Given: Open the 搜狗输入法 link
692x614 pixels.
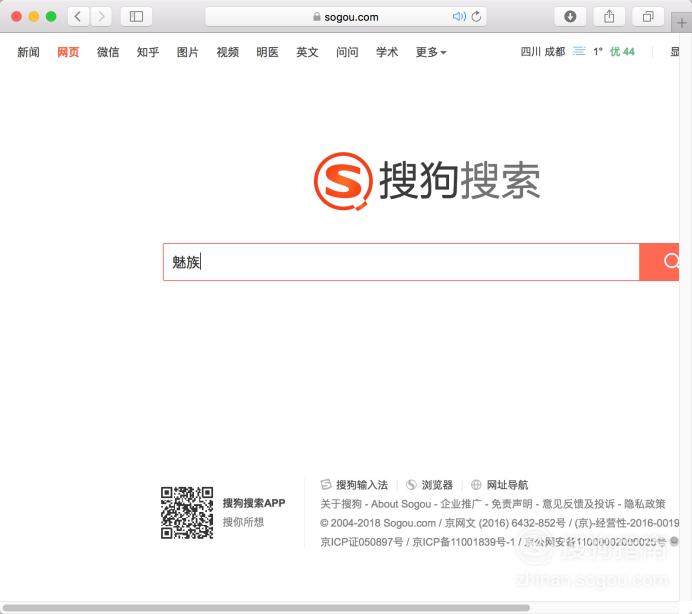Looking at the screenshot, I should pos(362,485).
